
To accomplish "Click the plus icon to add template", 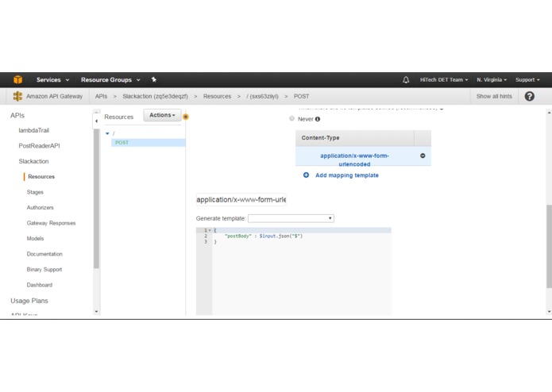I will [x=307, y=175].
